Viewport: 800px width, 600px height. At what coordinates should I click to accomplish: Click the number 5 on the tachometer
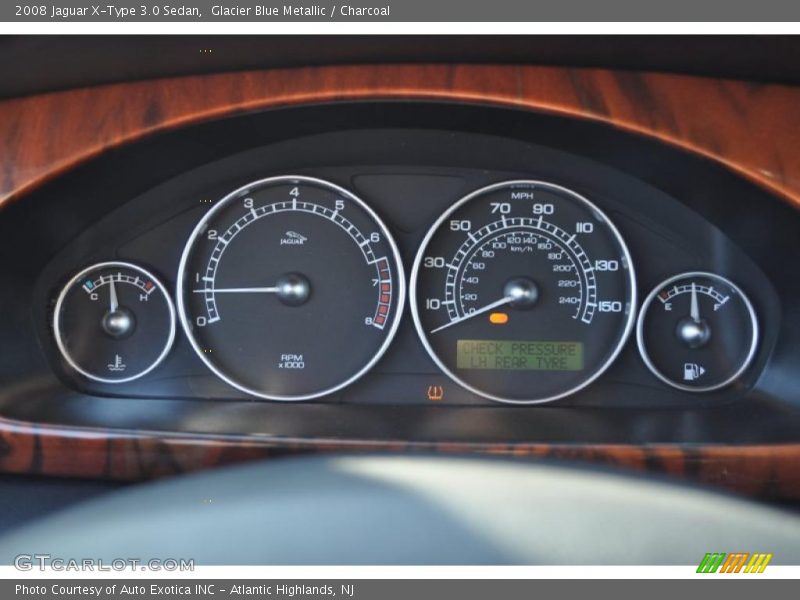point(340,205)
